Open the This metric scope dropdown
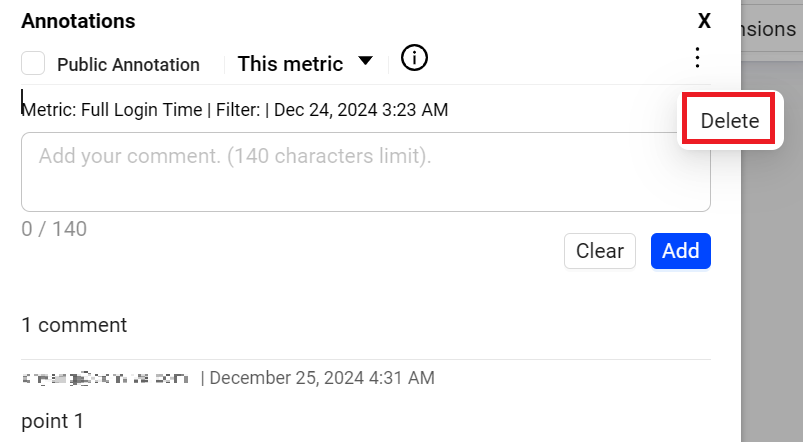This screenshot has width=803, height=442. pyautogui.click(x=290, y=64)
